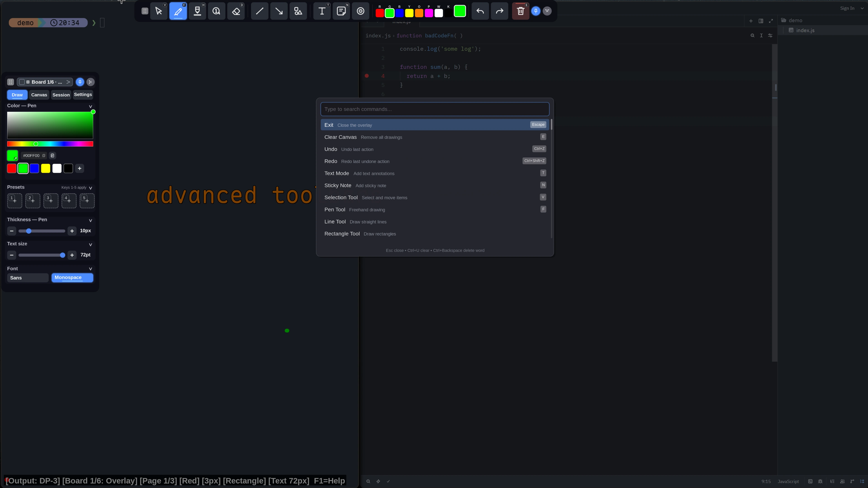868x488 pixels.
Task: Toggle the breakpoint on line 4
Action: pos(367,76)
